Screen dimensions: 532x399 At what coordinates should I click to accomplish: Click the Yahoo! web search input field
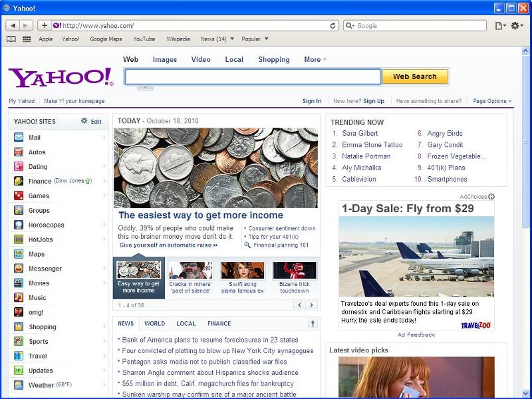click(x=253, y=76)
